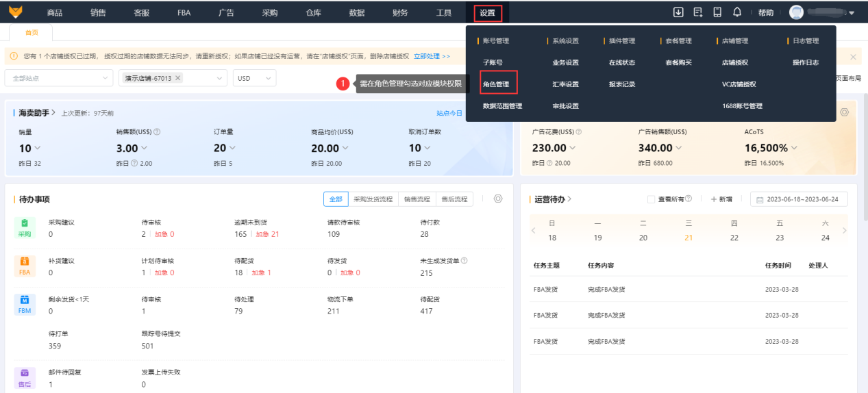This screenshot has width=868, height=393.
Task: Go to next week with right calendar arrow
Action: [x=844, y=231]
